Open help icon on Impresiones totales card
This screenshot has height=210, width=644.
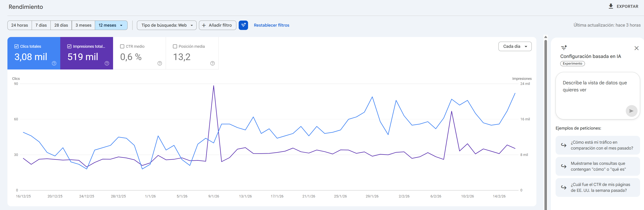107,63
